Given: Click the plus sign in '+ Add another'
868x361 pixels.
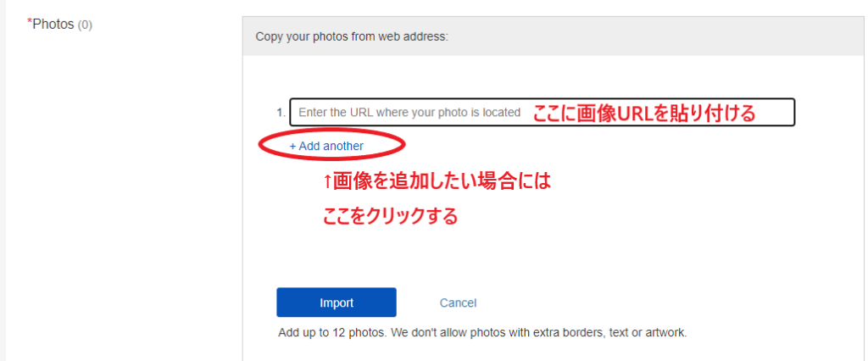Looking at the screenshot, I should tap(292, 146).
